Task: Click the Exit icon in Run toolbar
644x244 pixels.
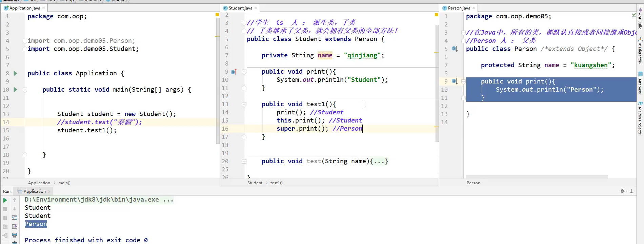Action: click(5, 235)
